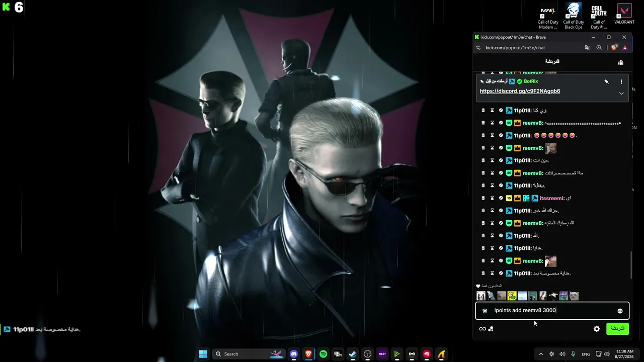644x362 pixels.
Task: Open Call of Duty Black Ops desktop shortcut
Action: (x=574, y=16)
